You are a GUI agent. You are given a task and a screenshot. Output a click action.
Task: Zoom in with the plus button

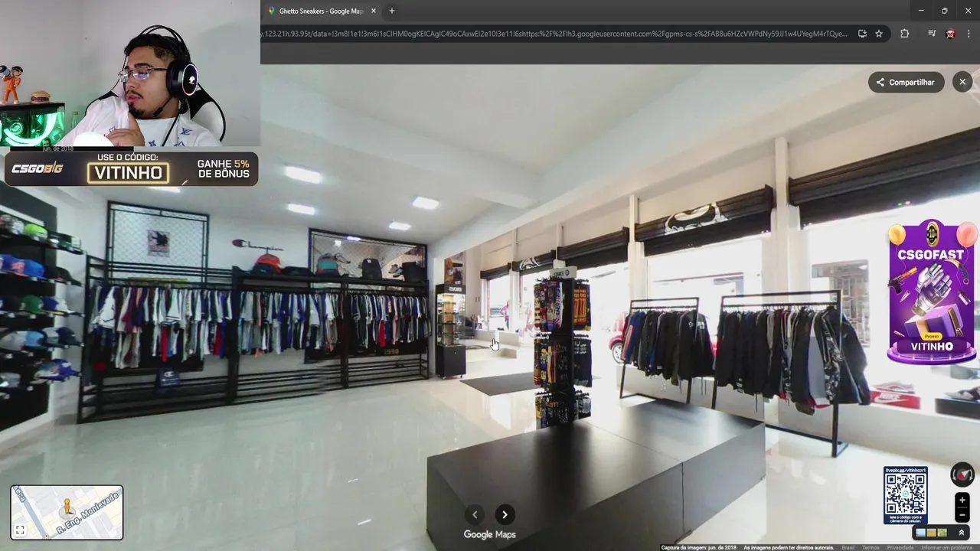[962, 500]
